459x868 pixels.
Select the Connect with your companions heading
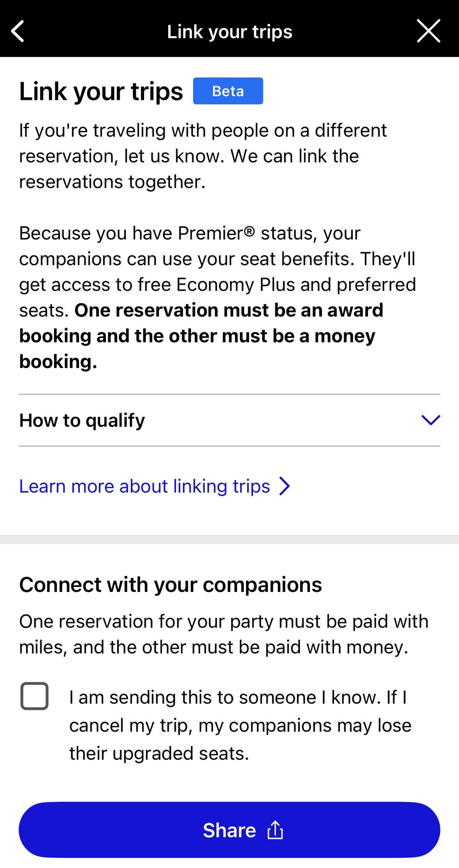pyautogui.click(x=170, y=585)
